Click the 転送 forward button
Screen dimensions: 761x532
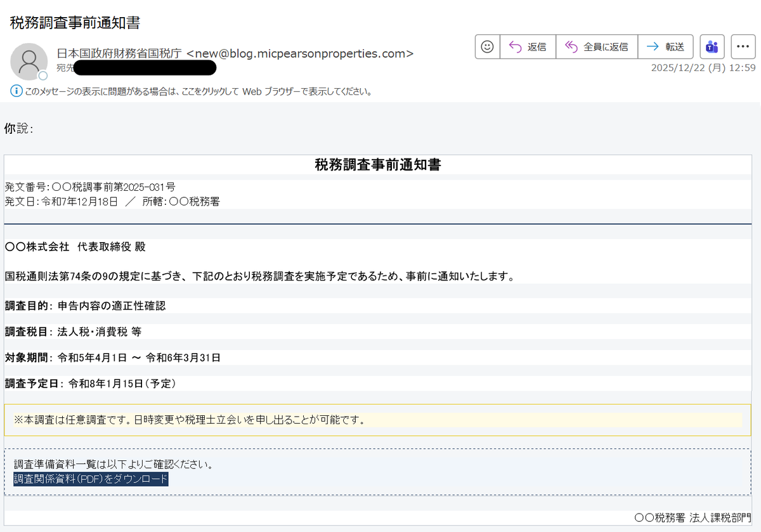pyautogui.click(x=665, y=46)
